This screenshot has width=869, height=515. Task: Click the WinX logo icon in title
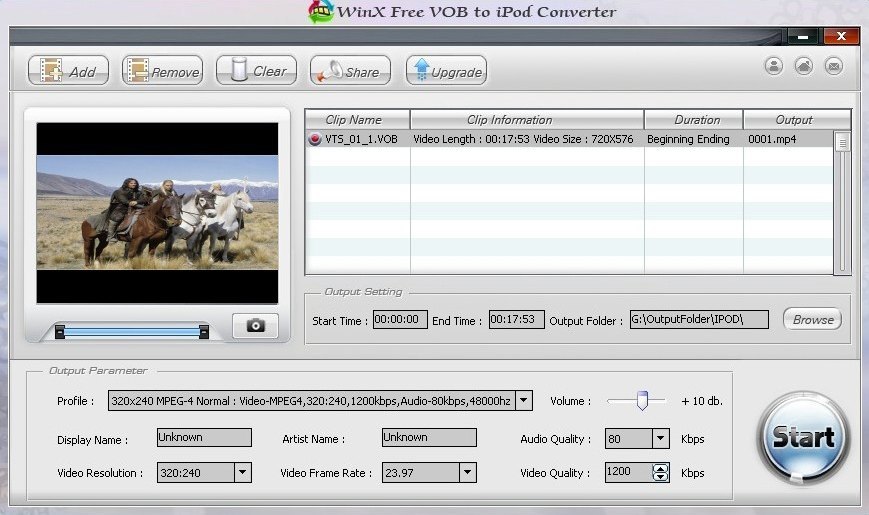[321, 12]
